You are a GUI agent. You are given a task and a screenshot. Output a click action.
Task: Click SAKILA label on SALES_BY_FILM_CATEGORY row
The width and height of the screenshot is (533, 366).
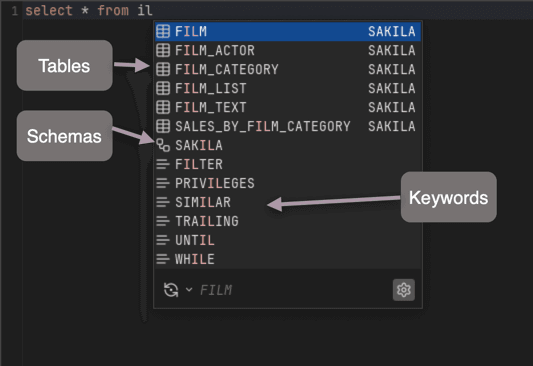click(x=392, y=127)
